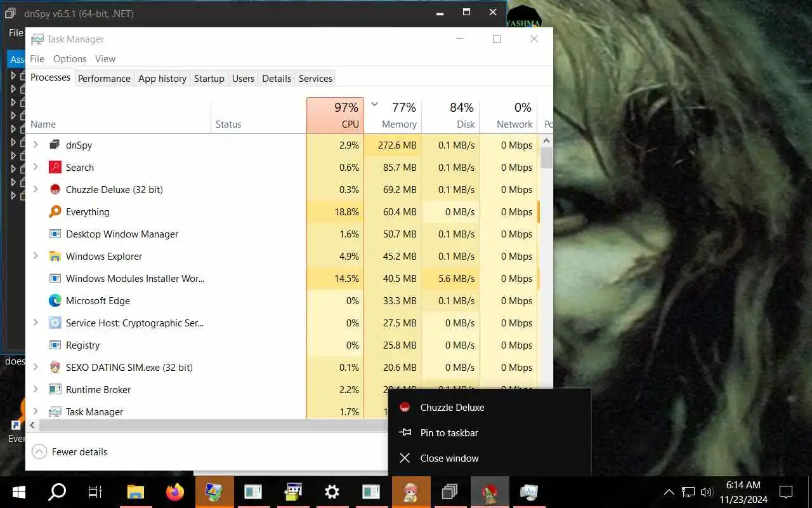The height and width of the screenshot is (508, 812).
Task: Choose Chuzzle Deluxe in the jump list
Action: 489,407
